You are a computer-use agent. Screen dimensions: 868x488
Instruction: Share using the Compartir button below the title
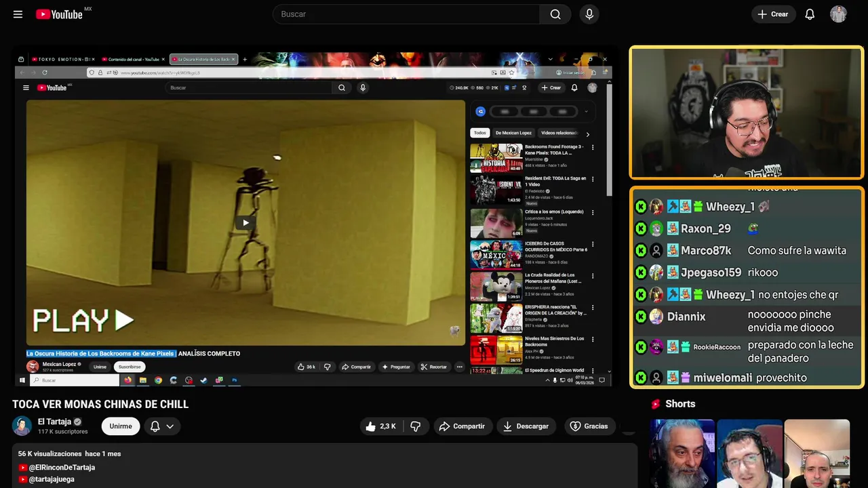click(x=462, y=426)
